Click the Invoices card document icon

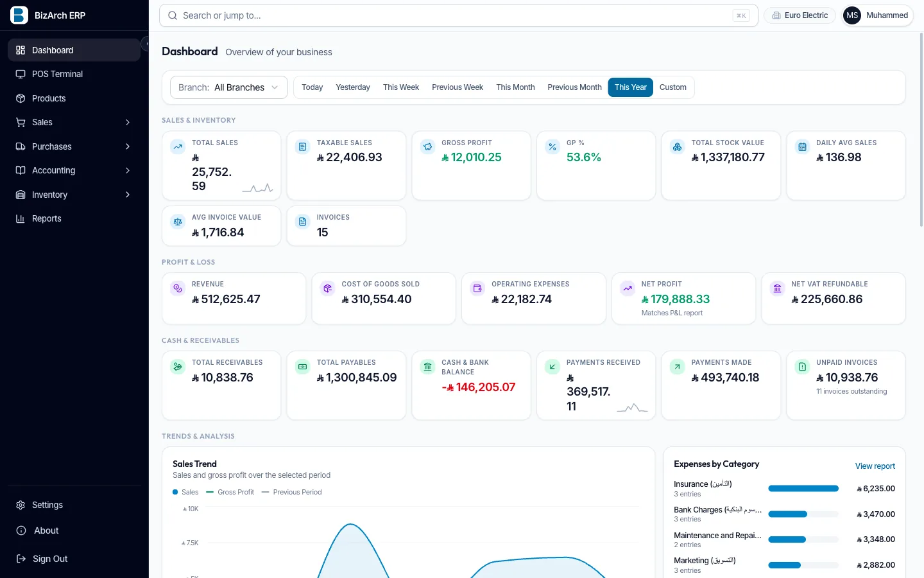pyautogui.click(x=302, y=222)
